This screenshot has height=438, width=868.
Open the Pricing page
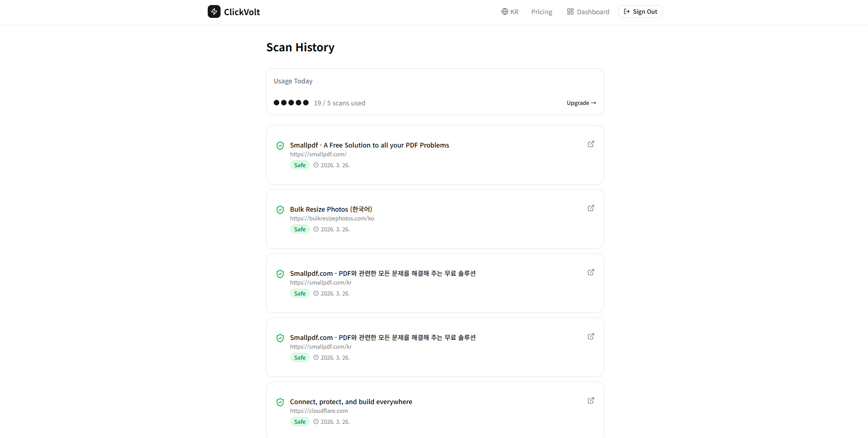[542, 12]
